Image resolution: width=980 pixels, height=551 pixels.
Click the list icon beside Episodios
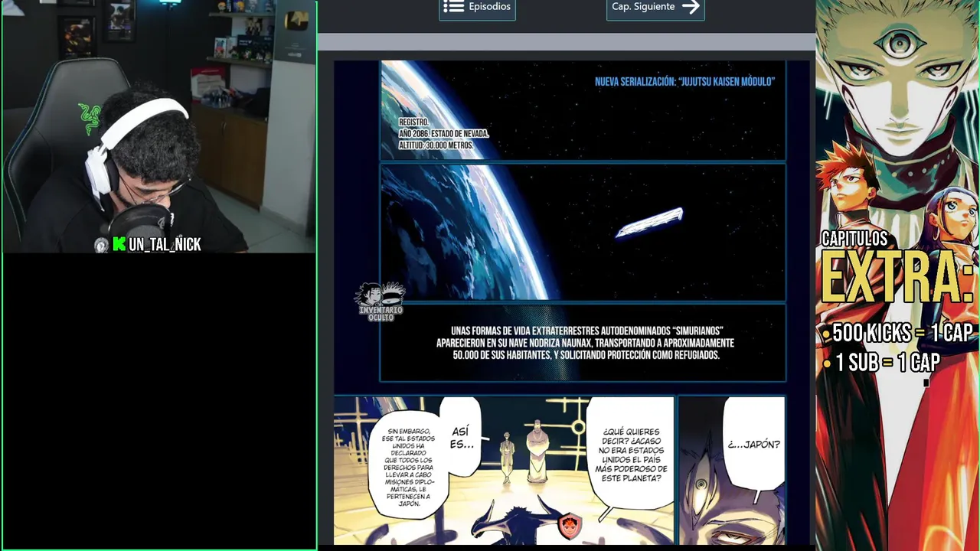453,7
